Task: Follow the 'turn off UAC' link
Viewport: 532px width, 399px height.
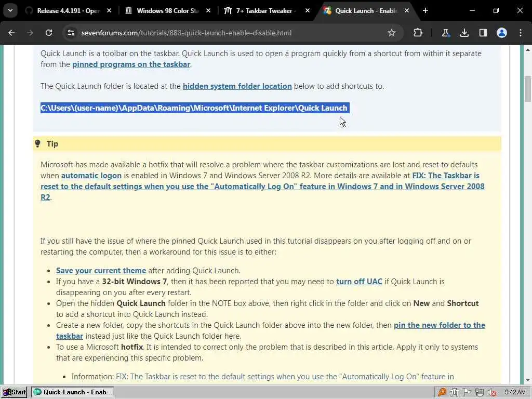Action: (359, 282)
